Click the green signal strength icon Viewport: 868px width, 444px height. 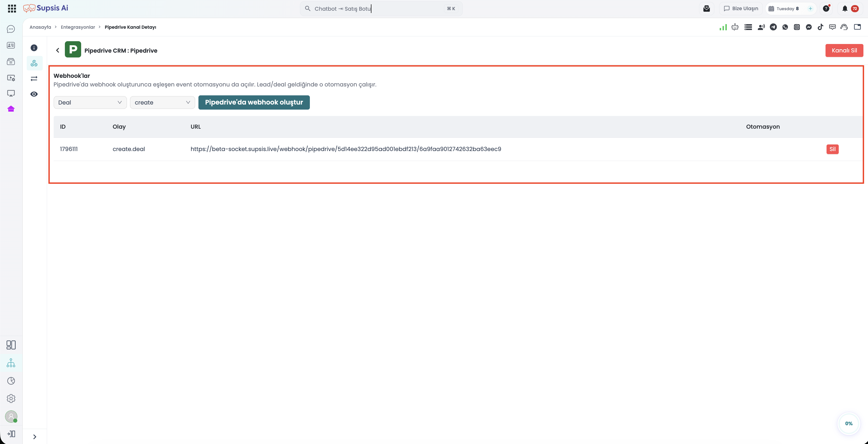pyautogui.click(x=723, y=27)
